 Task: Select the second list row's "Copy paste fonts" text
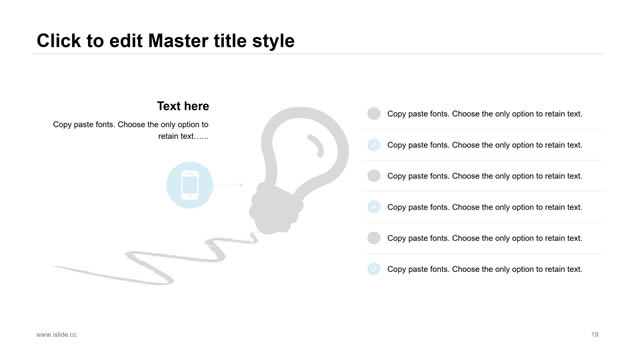click(485, 145)
